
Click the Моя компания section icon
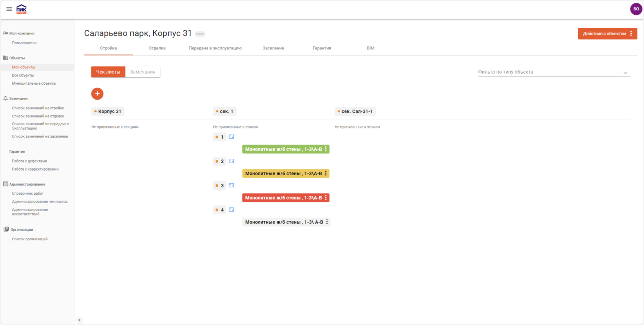(5, 33)
